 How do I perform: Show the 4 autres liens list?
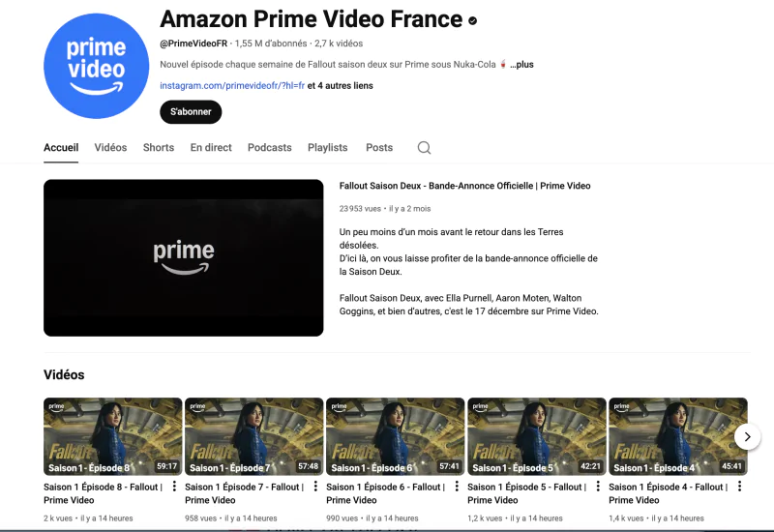[x=341, y=86]
